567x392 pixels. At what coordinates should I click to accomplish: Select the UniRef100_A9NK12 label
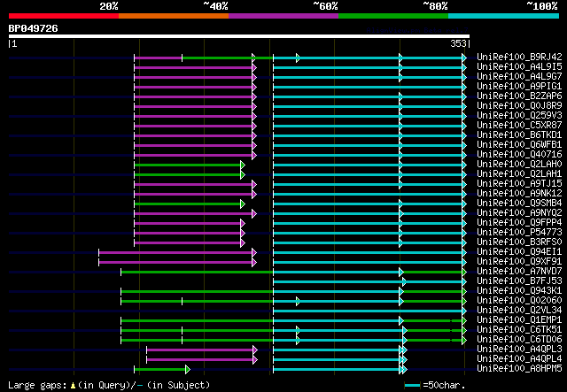tap(519, 193)
